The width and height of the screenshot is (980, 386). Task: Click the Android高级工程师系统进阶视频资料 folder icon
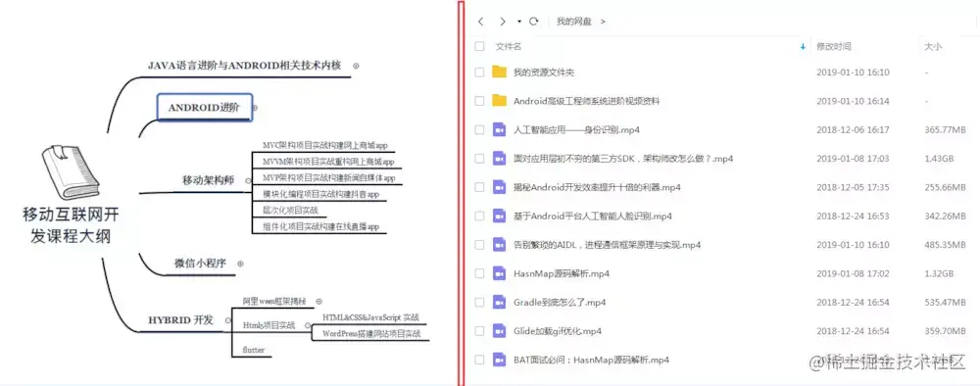(x=499, y=101)
